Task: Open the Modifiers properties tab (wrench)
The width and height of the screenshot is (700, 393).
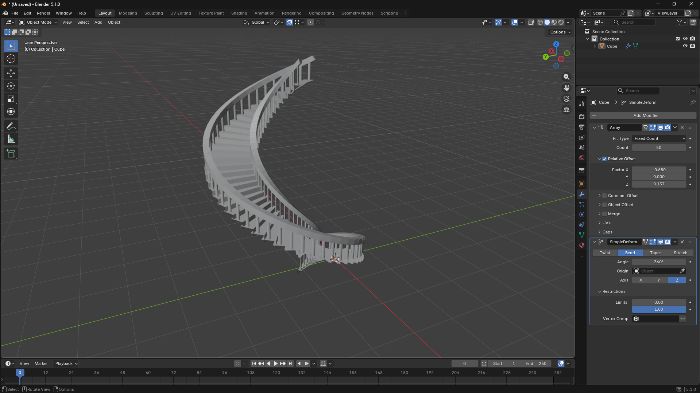Action: pos(581,194)
